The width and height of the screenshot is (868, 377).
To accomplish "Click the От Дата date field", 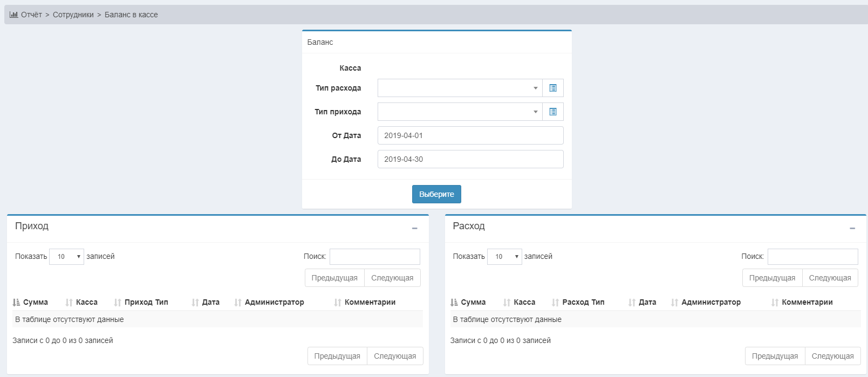I will tap(470, 135).
